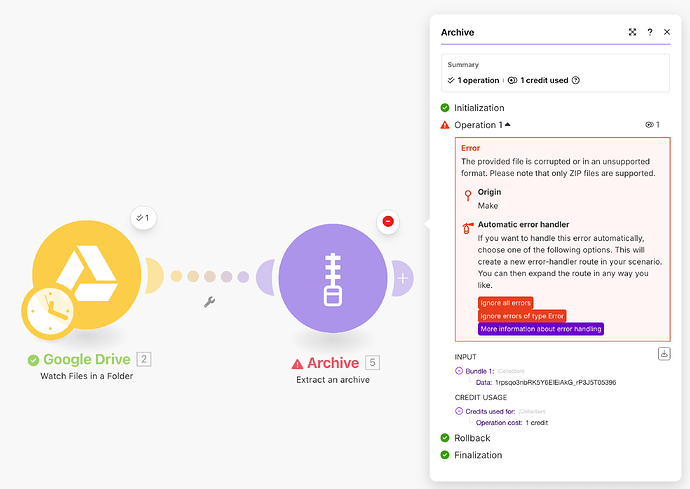
Task: Click Ignore all errors button
Action: (505, 303)
